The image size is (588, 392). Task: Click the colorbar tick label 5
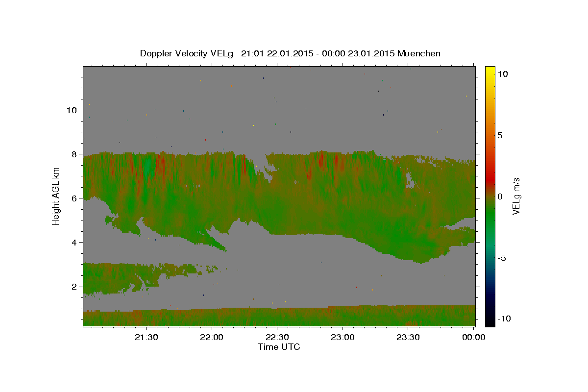[x=500, y=135]
